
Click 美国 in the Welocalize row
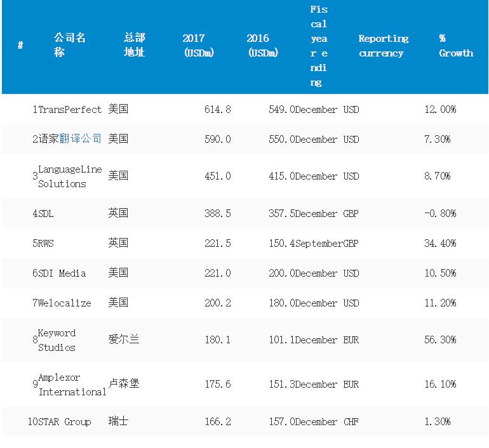(x=118, y=302)
